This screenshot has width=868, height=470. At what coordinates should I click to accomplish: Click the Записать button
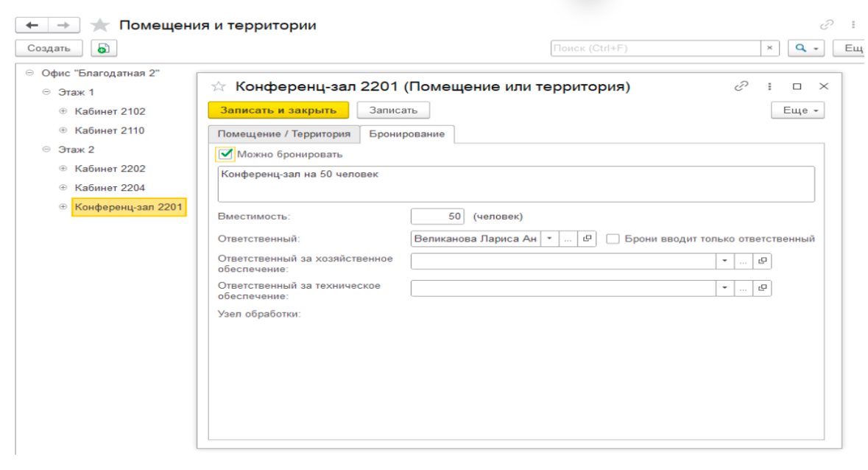[x=393, y=111]
